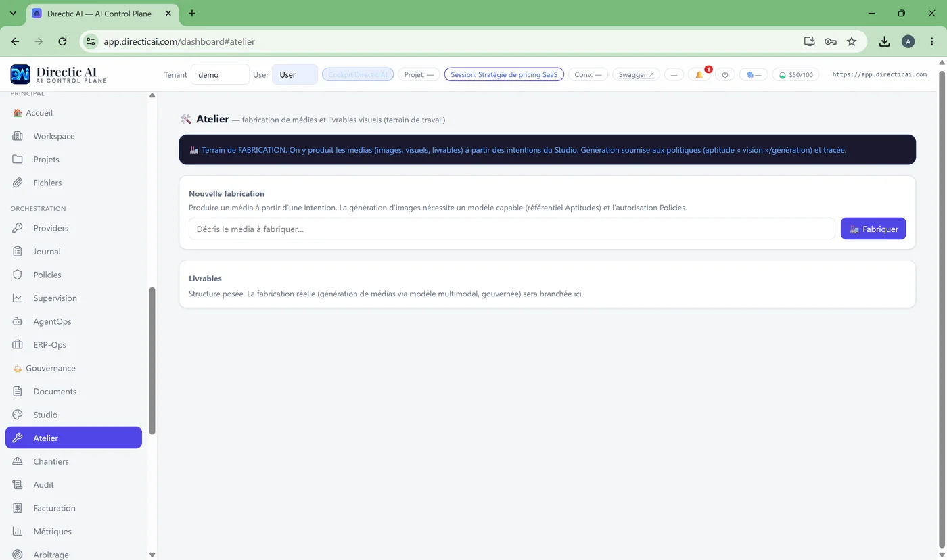Click the Chantiers hard hat icon
The image size is (947, 560).
tap(18, 461)
